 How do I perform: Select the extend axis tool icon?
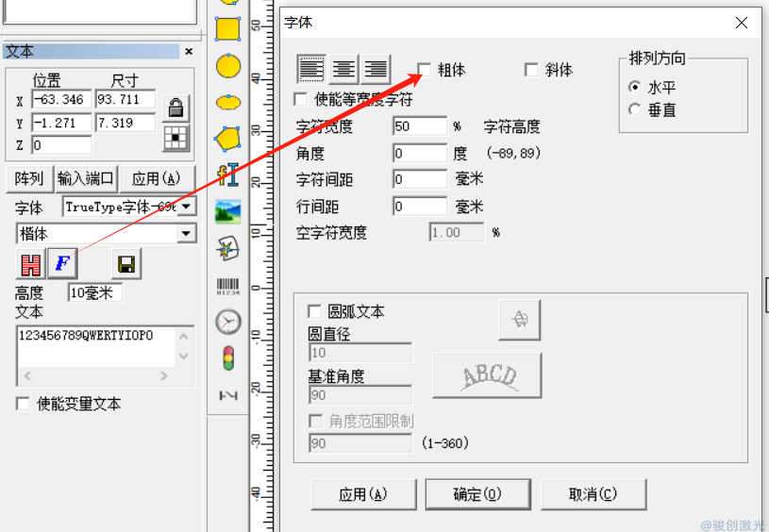tap(228, 395)
